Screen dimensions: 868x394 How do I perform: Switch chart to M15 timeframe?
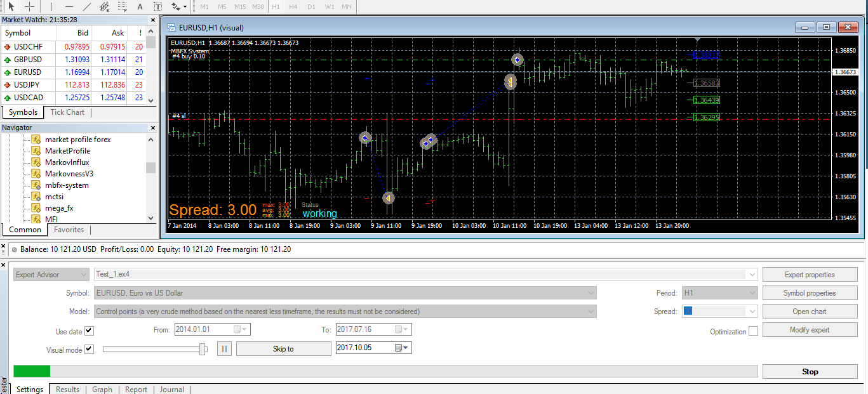[x=240, y=6]
